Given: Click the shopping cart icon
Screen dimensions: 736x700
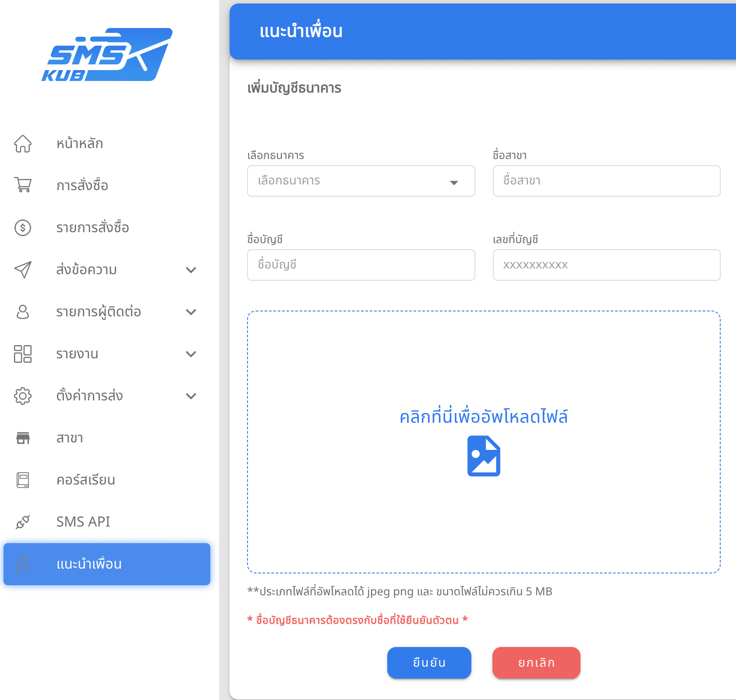Looking at the screenshot, I should point(23,185).
